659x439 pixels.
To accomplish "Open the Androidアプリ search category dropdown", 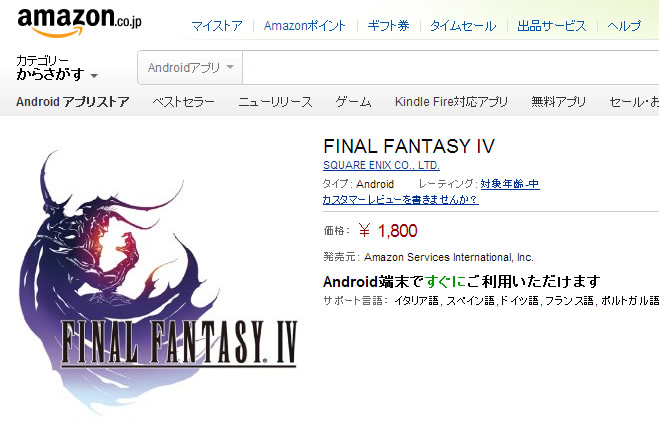I will tap(190, 68).
